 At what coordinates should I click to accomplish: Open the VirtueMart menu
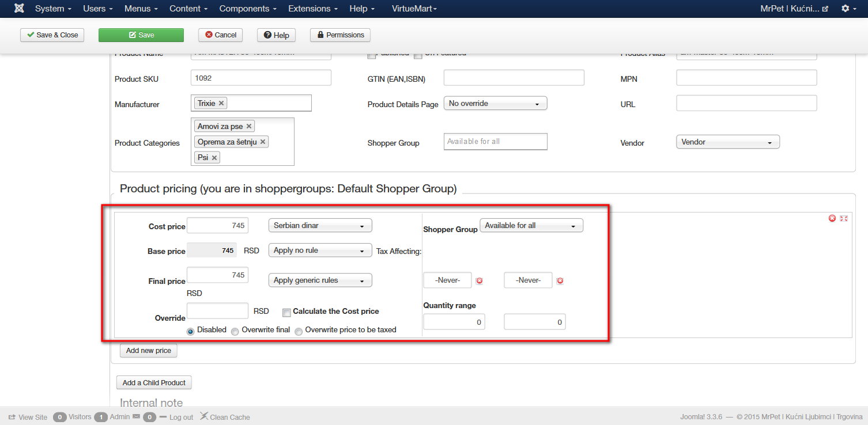pyautogui.click(x=414, y=9)
